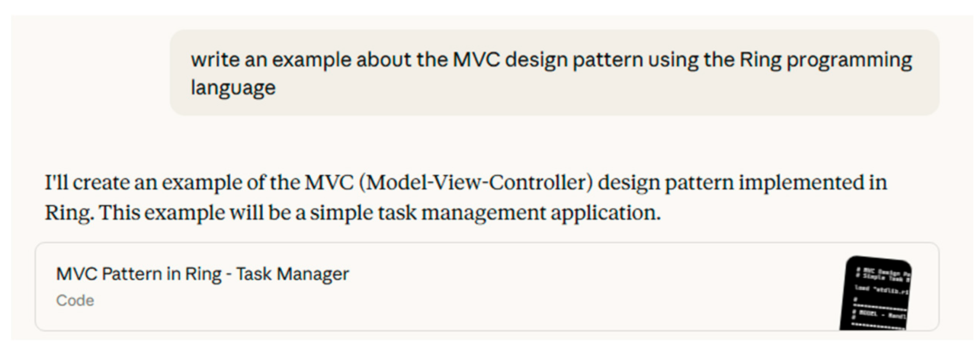Click 'Task Manager' in the artifact title
980x354 pixels.
click(292, 274)
